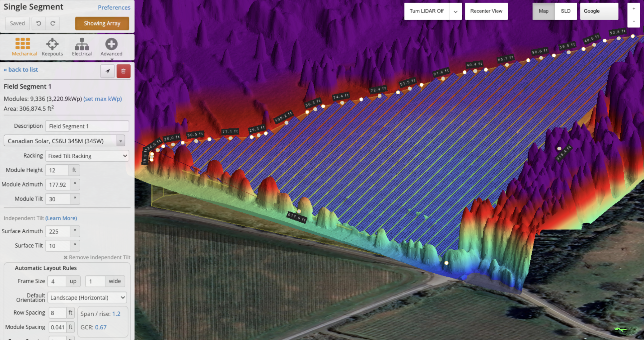Zoom out with the minus button
This screenshot has height=340, width=644.
(634, 21)
